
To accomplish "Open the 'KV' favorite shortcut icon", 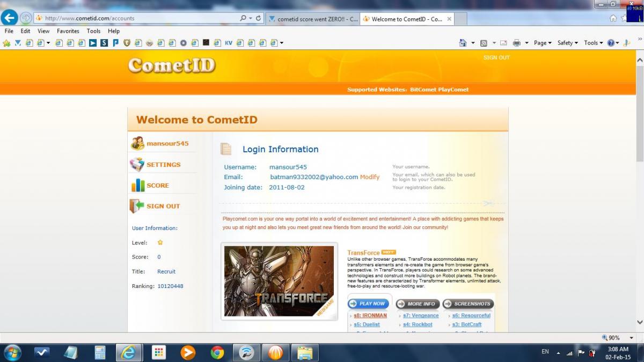I will pyautogui.click(x=229, y=43).
